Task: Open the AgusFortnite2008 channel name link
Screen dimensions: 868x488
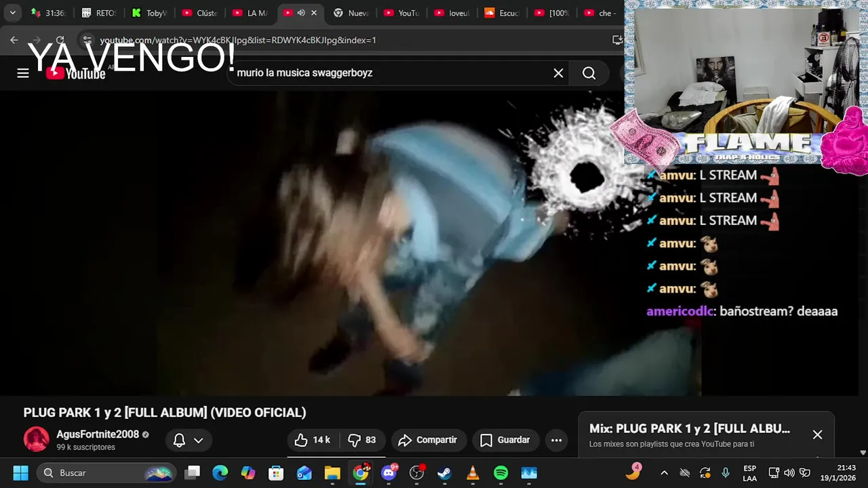Action: point(98,434)
